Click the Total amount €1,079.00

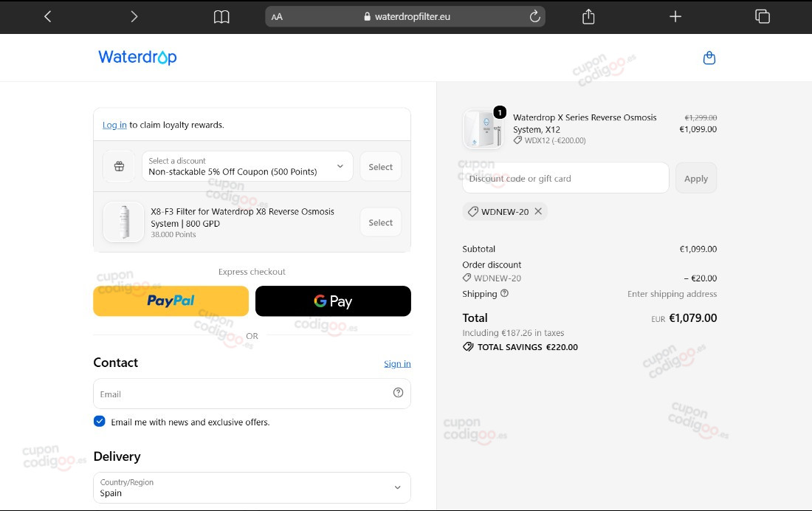(693, 318)
